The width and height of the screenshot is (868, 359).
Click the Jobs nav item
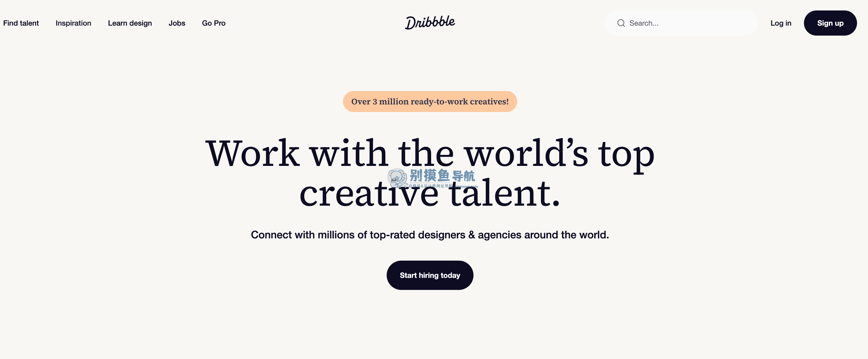click(x=176, y=23)
